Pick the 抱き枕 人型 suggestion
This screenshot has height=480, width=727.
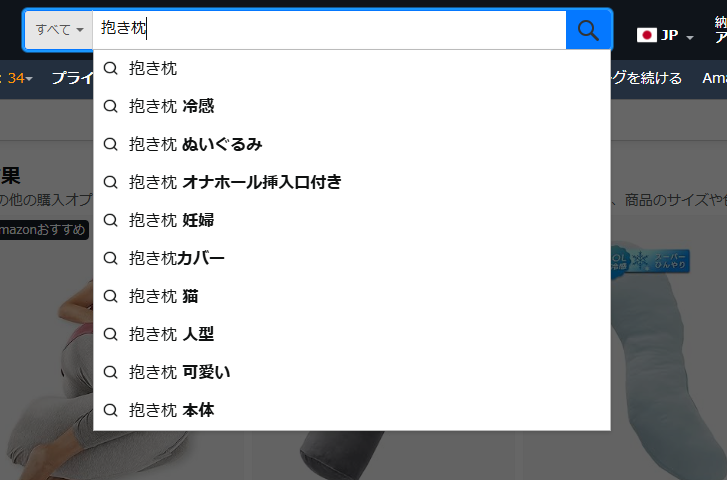351,334
